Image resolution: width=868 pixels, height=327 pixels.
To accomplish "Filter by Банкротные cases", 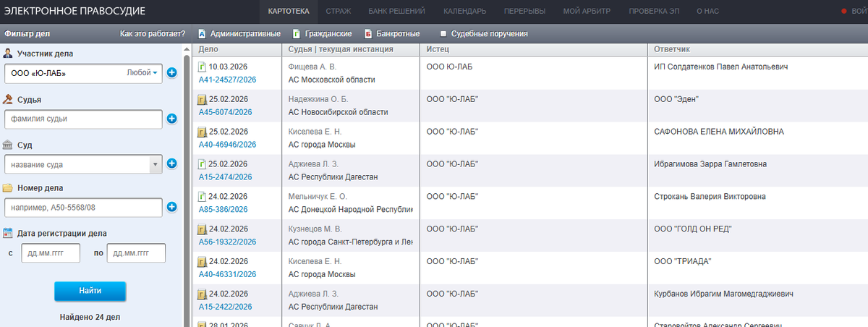I will 391,33.
